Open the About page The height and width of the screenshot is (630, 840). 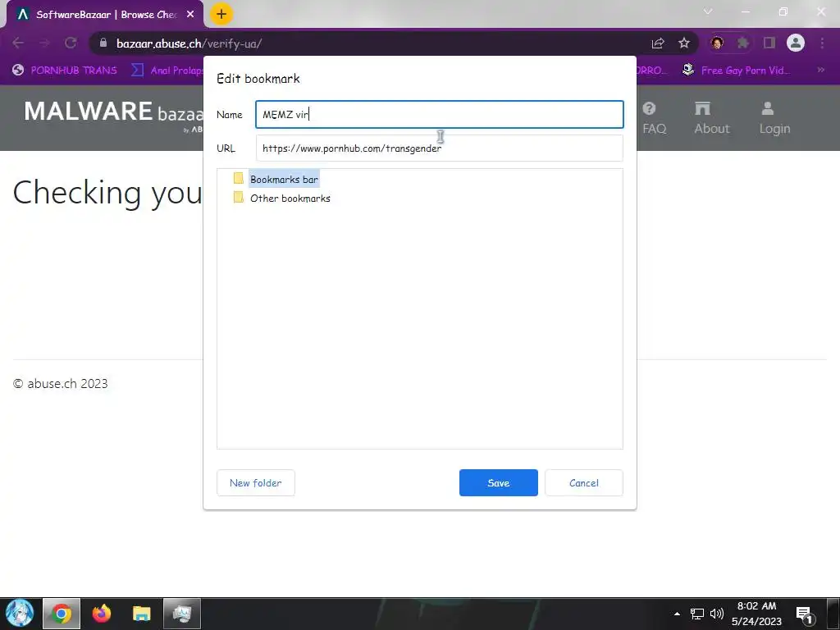(x=712, y=118)
